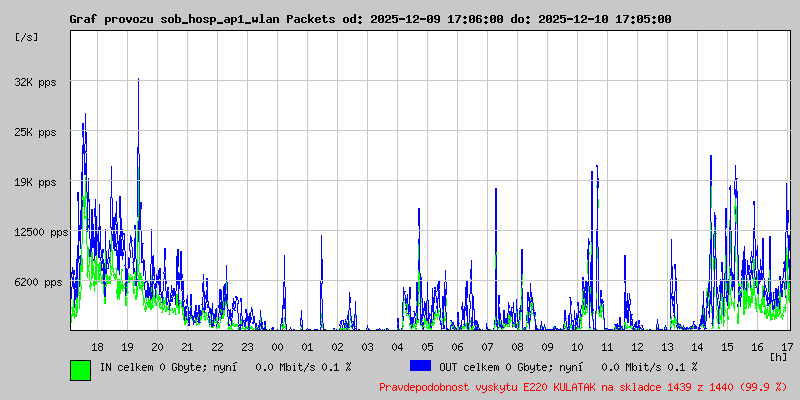Click hour label '19' on x-axis

[x=127, y=347]
